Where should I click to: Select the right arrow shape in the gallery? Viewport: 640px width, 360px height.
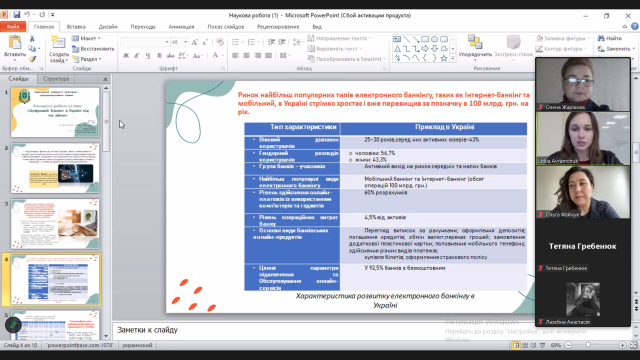coord(425,49)
